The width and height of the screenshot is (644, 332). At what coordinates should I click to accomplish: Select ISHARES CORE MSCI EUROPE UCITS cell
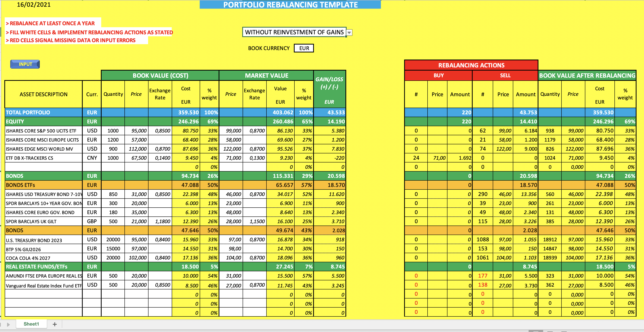click(x=44, y=140)
